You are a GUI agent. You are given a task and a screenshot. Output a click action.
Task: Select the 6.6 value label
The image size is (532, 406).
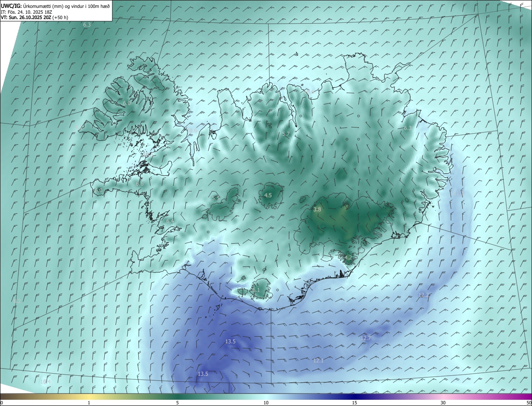point(140,184)
